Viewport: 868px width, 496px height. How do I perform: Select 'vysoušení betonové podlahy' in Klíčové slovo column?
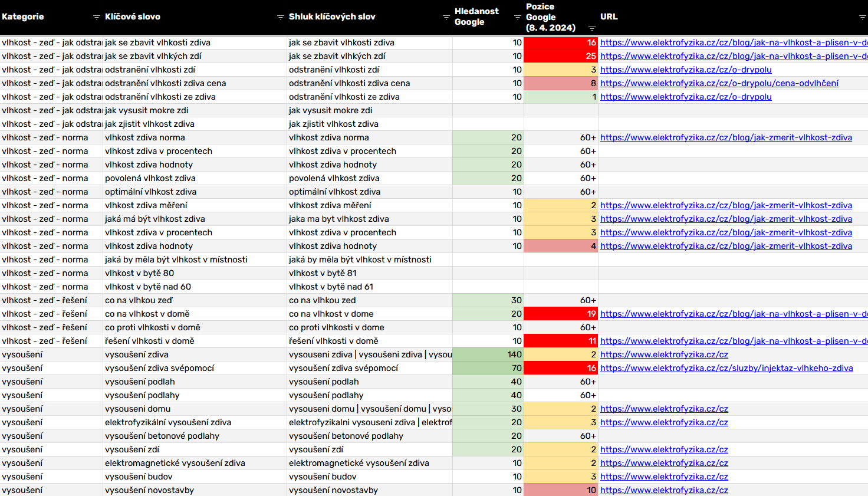click(162, 436)
